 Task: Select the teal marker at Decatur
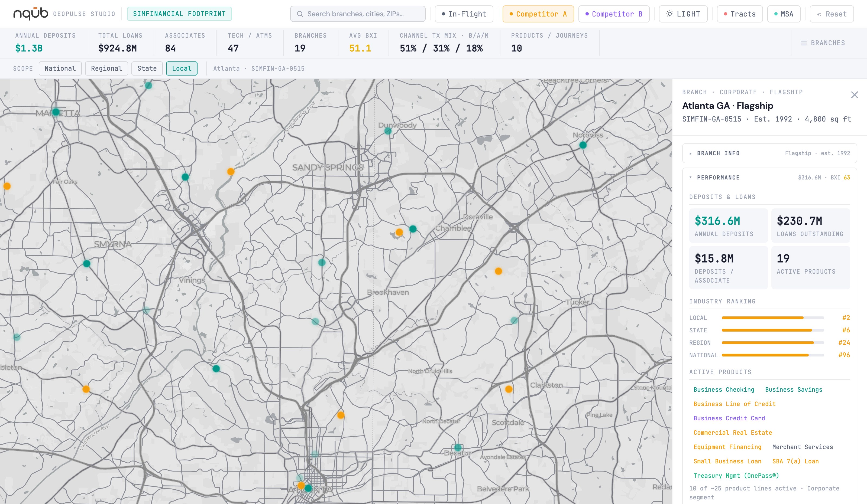(x=458, y=448)
